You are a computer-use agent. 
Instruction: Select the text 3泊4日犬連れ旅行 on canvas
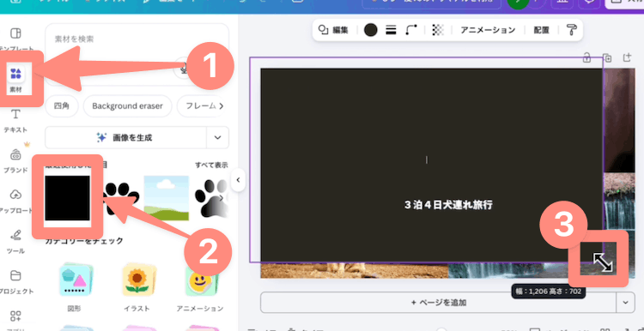[448, 205]
